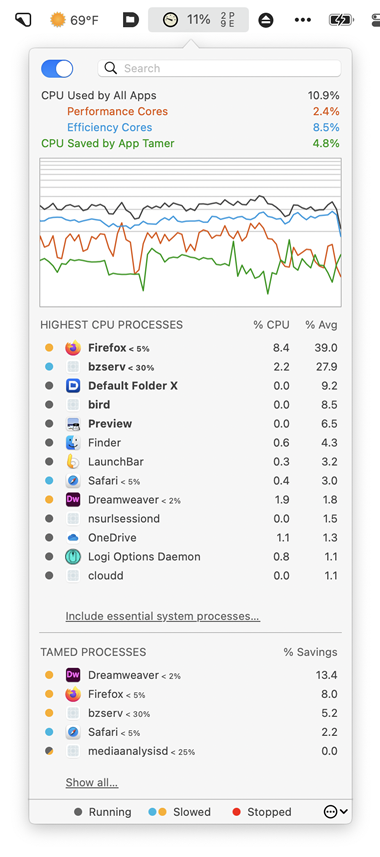Click the Firefox icon in highest CPU list
The height and width of the screenshot is (857, 380).
pos(73,348)
